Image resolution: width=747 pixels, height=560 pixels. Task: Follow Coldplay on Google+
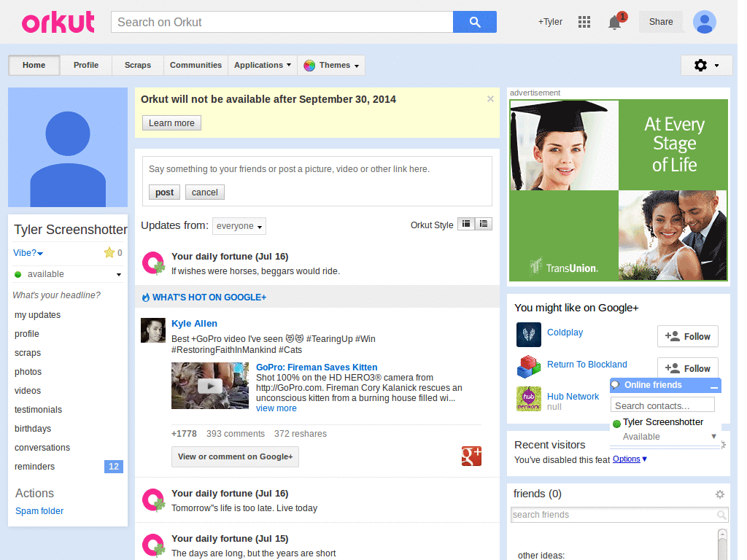click(687, 337)
